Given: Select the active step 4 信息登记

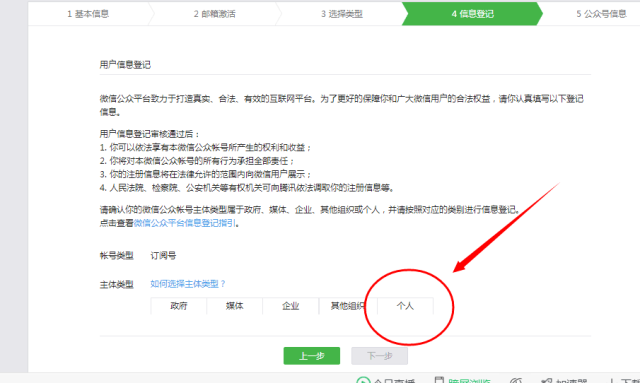Looking at the screenshot, I should click(472, 14).
